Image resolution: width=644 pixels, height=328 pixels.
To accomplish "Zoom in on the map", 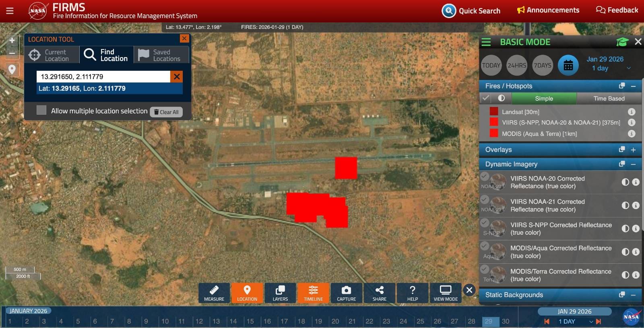I will (x=12, y=41).
